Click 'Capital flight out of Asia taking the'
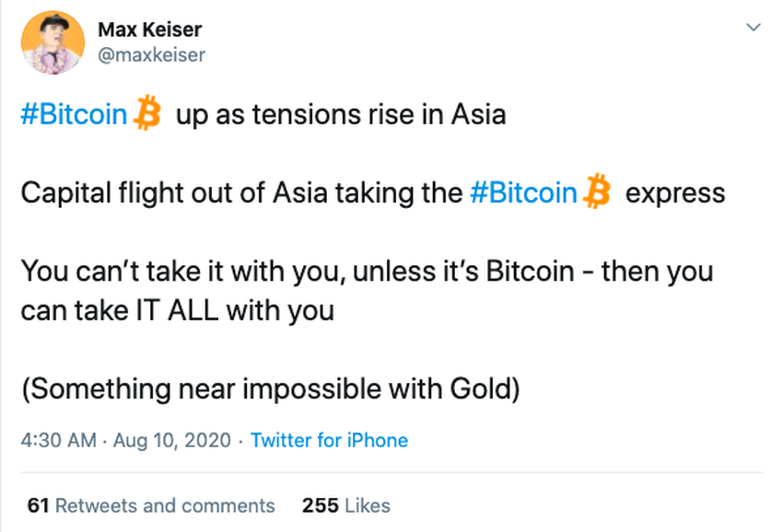 tap(240, 194)
